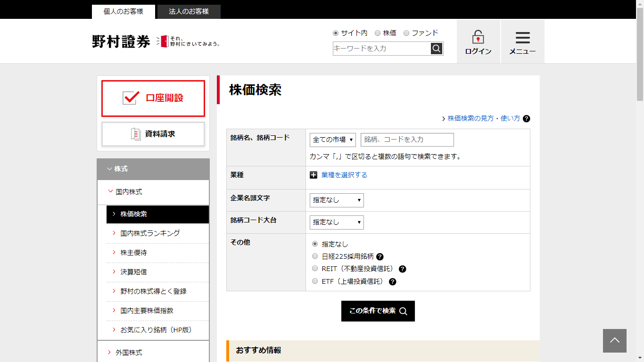
Task: Click help icon next to 株価検索の見方・使い方
Action: click(x=527, y=119)
